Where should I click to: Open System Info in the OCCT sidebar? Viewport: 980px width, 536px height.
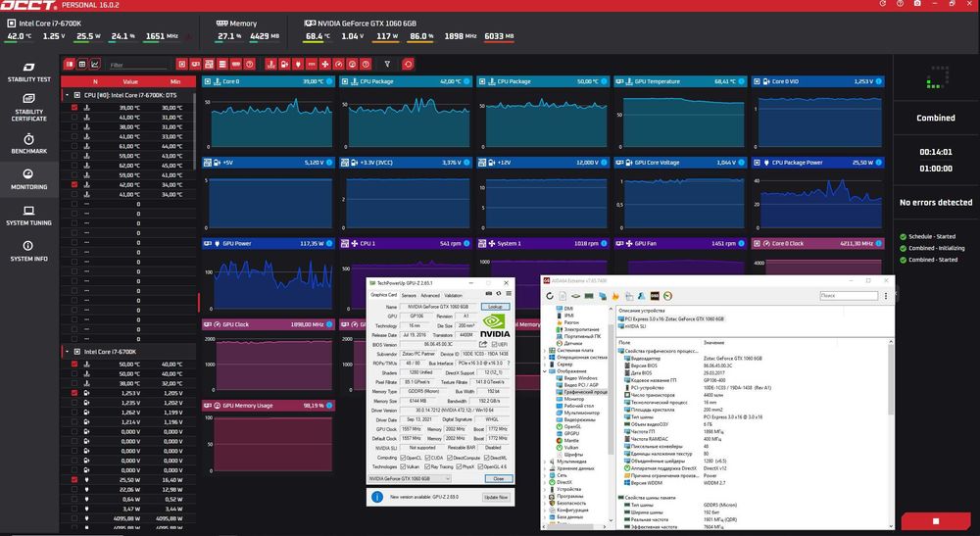(28, 251)
